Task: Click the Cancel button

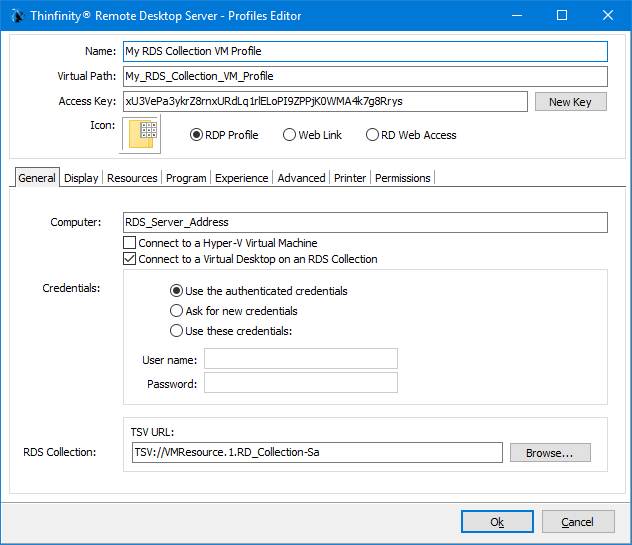Action: (x=578, y=522)
